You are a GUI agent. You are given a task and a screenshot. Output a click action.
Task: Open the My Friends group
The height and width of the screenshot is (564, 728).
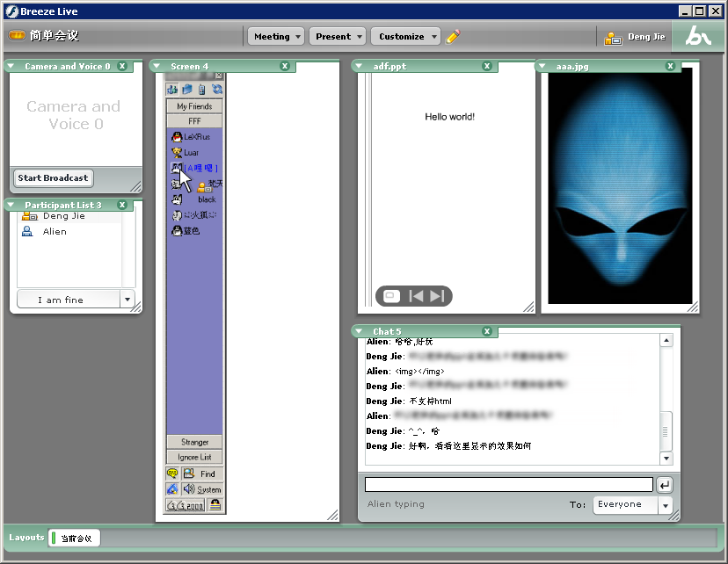194,106
